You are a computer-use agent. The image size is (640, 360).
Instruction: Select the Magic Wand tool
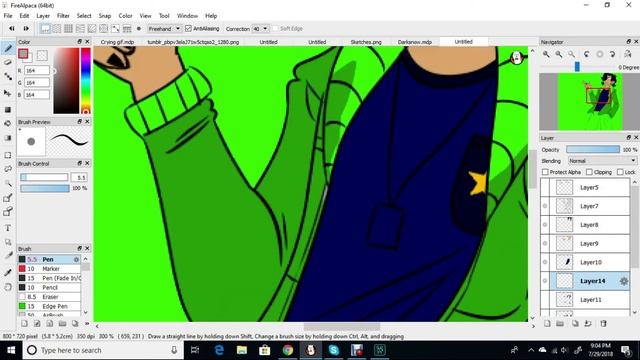pos(8,183)
